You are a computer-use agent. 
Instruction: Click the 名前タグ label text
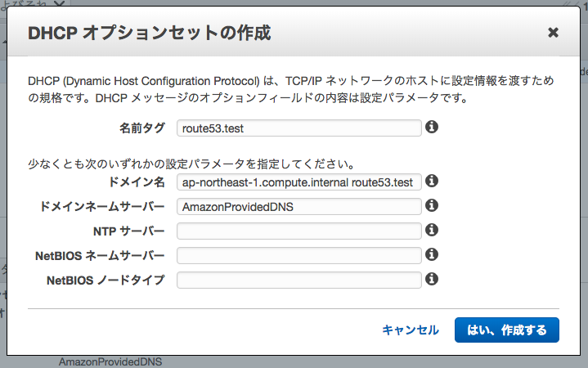(x=141, y=128)
